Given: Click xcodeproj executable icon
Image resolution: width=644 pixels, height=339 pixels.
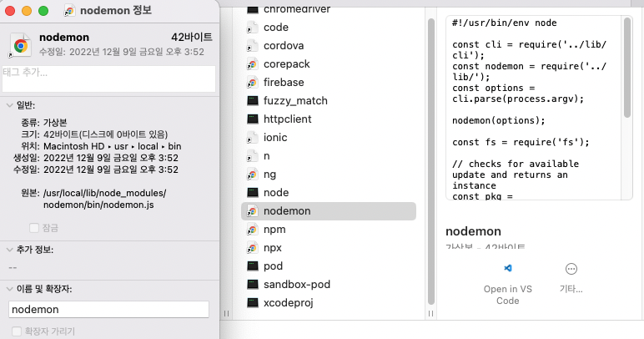Looking at the screenshot, I should click(252, 303).
